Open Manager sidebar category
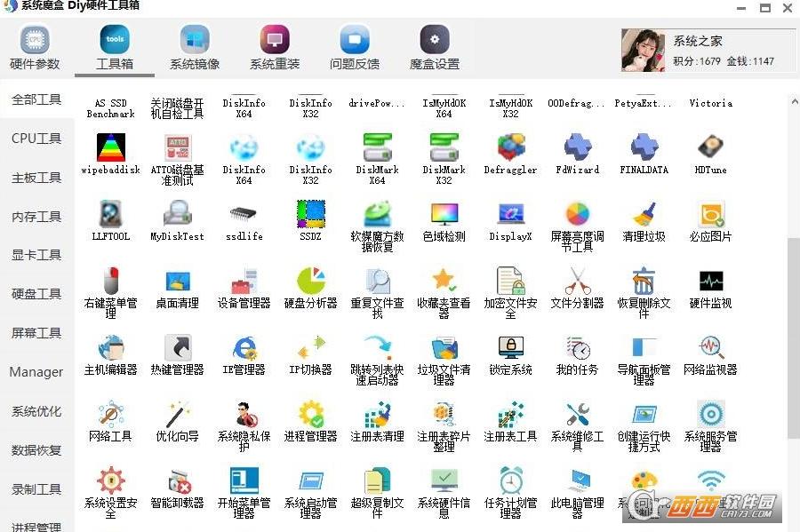Image resolution: width=800 pixels, height=532 pixels. (x=36, y=372)
